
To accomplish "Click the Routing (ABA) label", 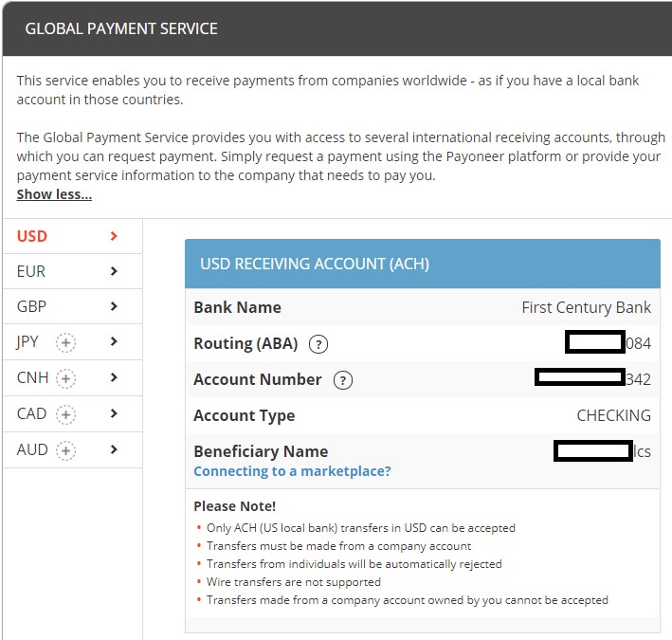I will [245, 343].
